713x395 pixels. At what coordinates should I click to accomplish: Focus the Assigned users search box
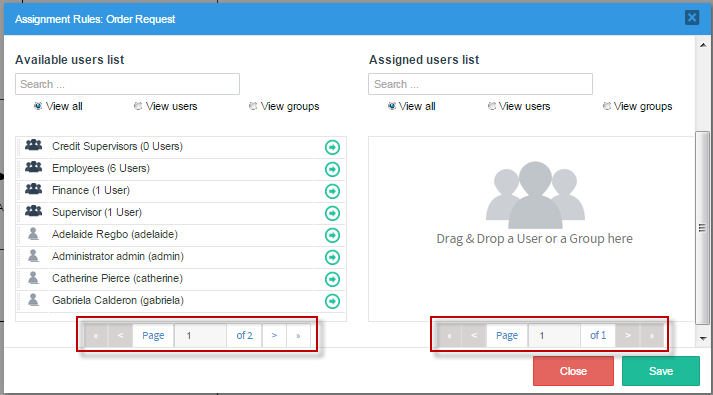pyautogui.click(x=480, y=84)
